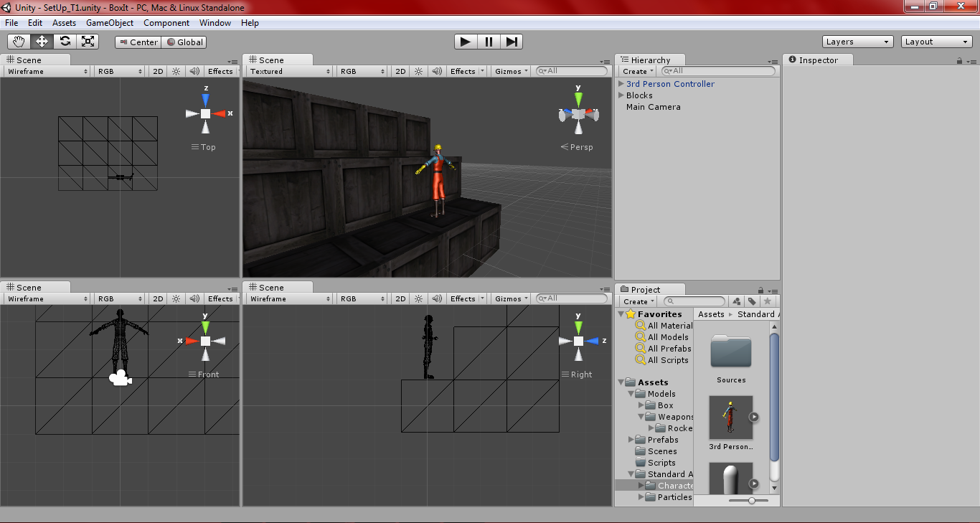980x523 pixels.
Task: Toggle 2D mode in the Persp scene view
Action: point(400,71)
